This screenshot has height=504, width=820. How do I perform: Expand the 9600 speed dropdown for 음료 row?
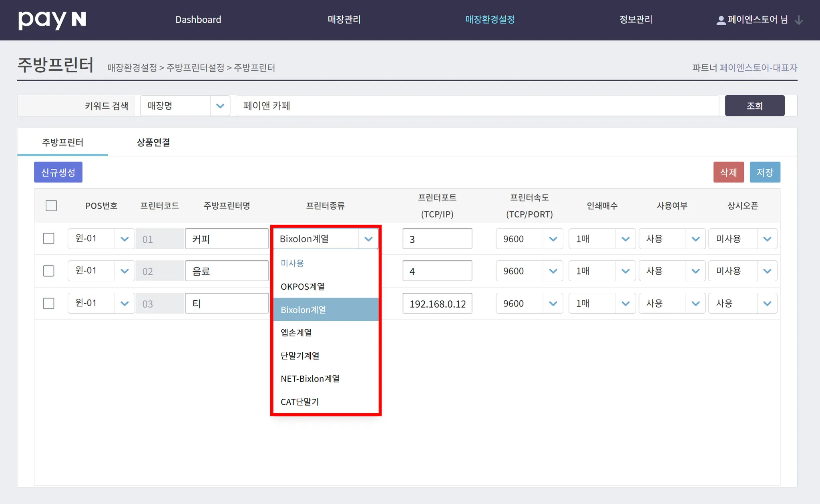coord(529,271)
